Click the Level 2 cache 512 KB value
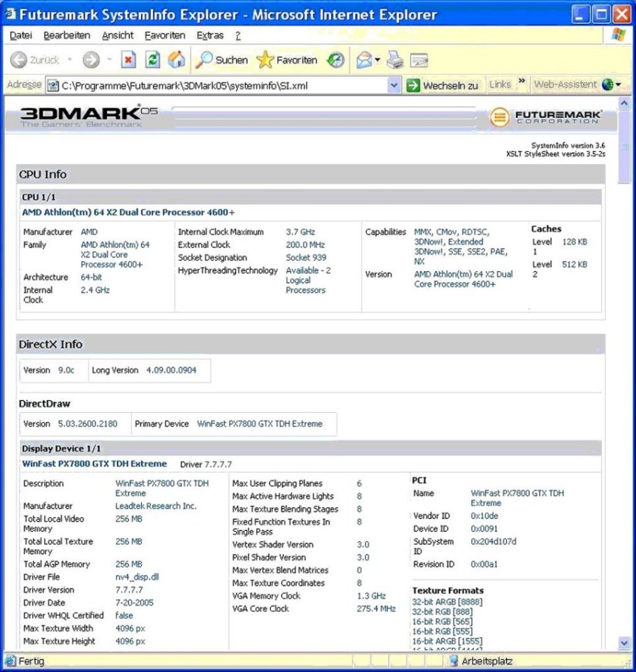Image resolution: width=636 pixels, height=672 pixels. [575, 265]
